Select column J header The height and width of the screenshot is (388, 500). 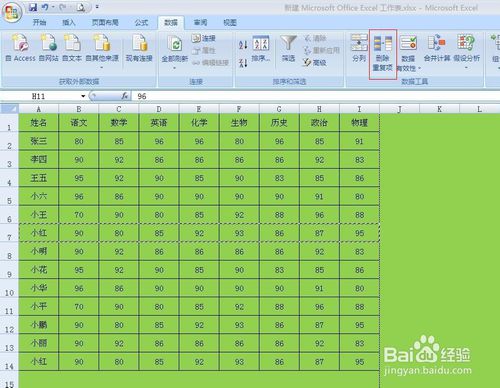coord(399,109)
